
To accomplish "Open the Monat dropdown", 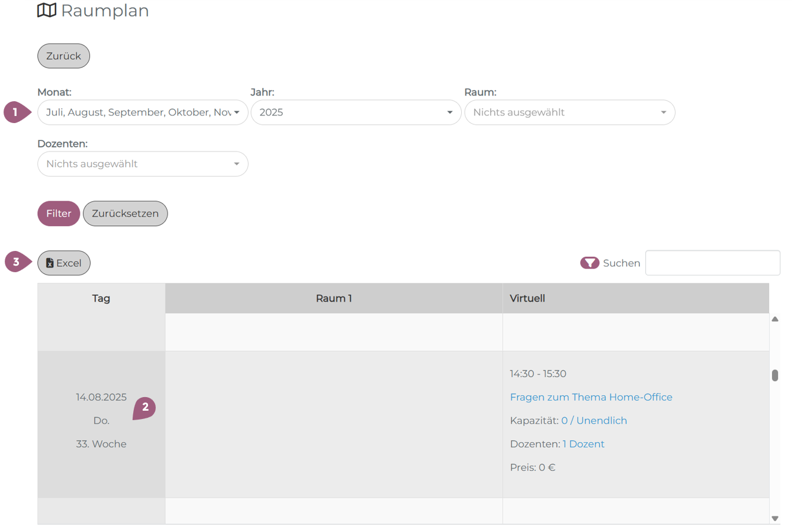I will tap(143, 112).
